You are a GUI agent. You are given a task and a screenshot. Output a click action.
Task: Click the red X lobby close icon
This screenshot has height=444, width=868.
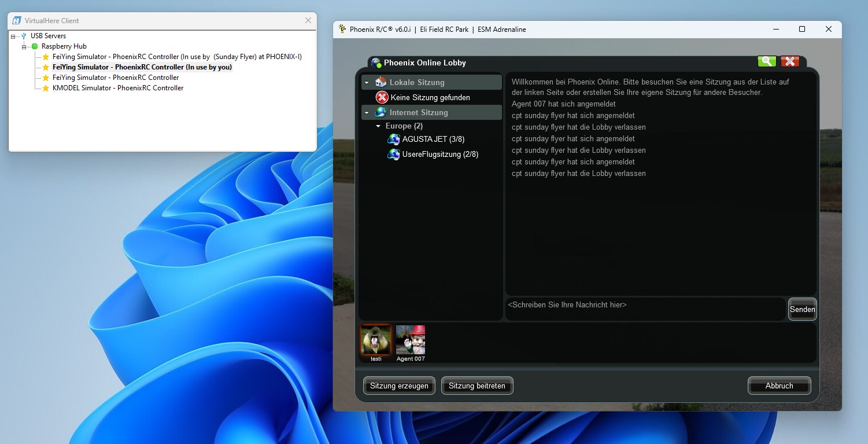pyautogui.click(x=789, y=62)
